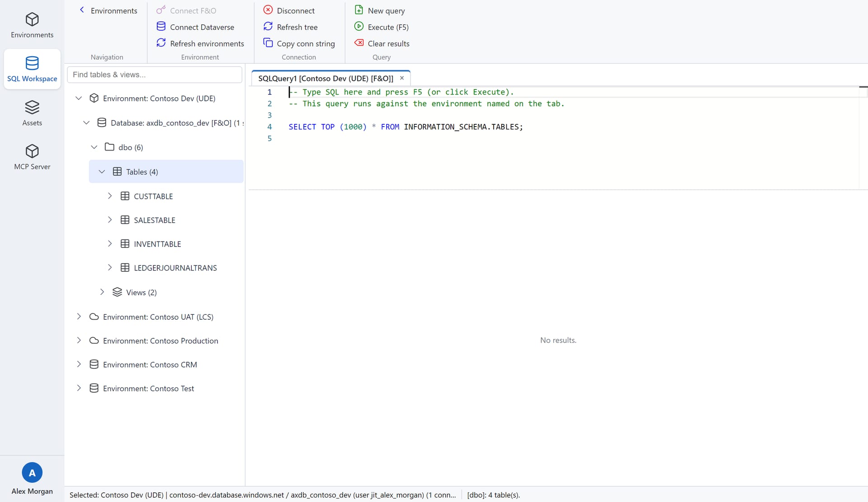Screen dimensions: 868x502
Task: Click the LEDGERJOURNALTRANS table icon
Action: (125, 268)
